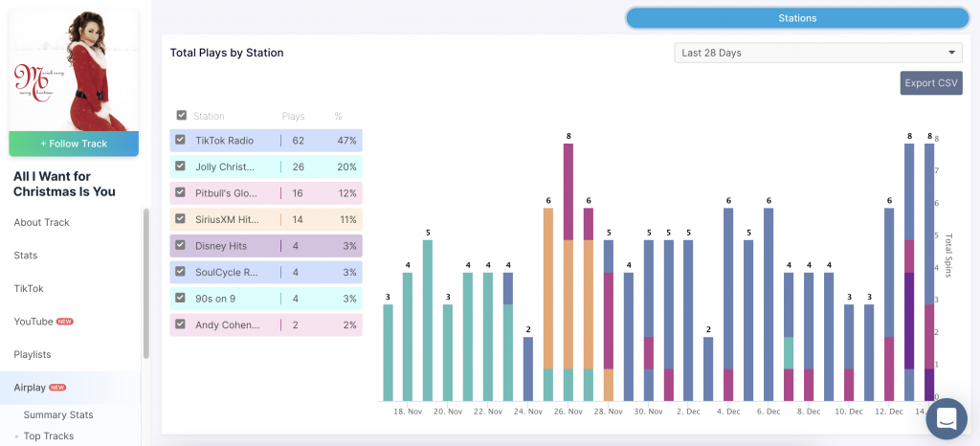Select the Stations tab
The width and height of the screenshot is (980, 446).
pos(797,18)
